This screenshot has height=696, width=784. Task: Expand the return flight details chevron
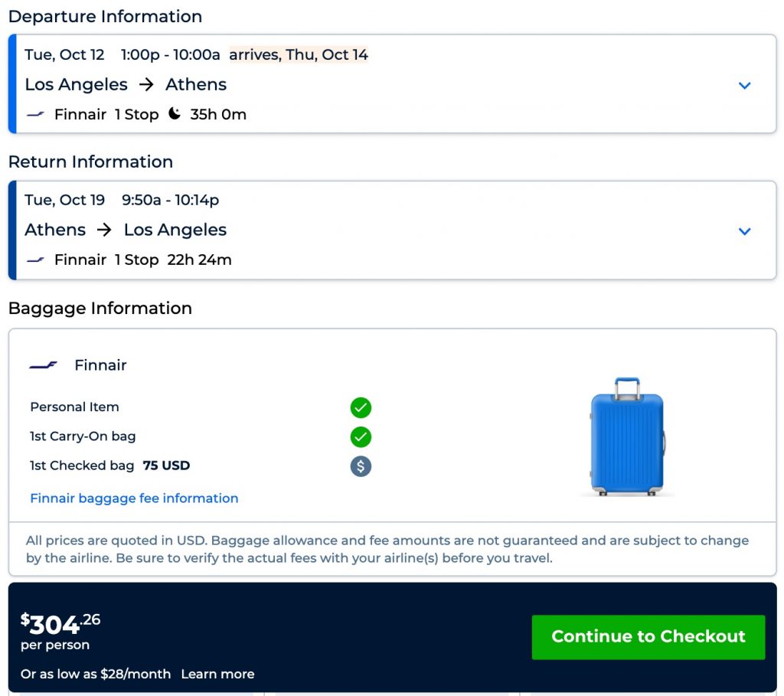(744, 230)
